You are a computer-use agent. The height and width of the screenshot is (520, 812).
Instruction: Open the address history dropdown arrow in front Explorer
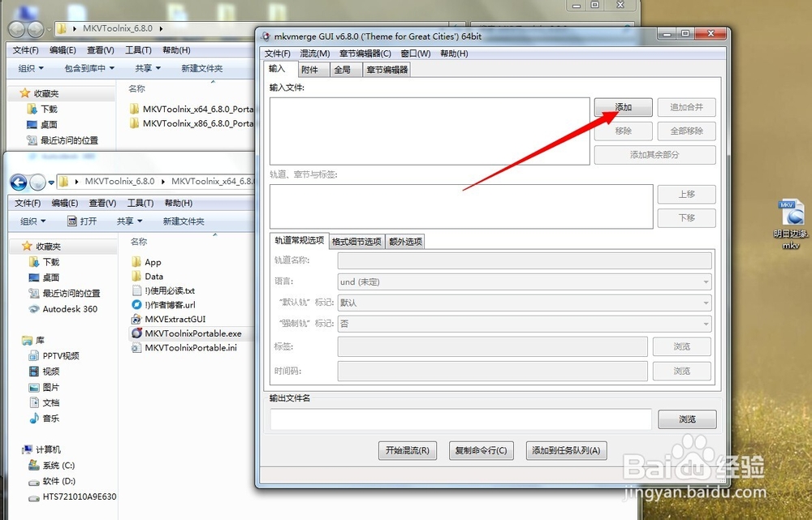pyautogui.click(x=51, y=183)
